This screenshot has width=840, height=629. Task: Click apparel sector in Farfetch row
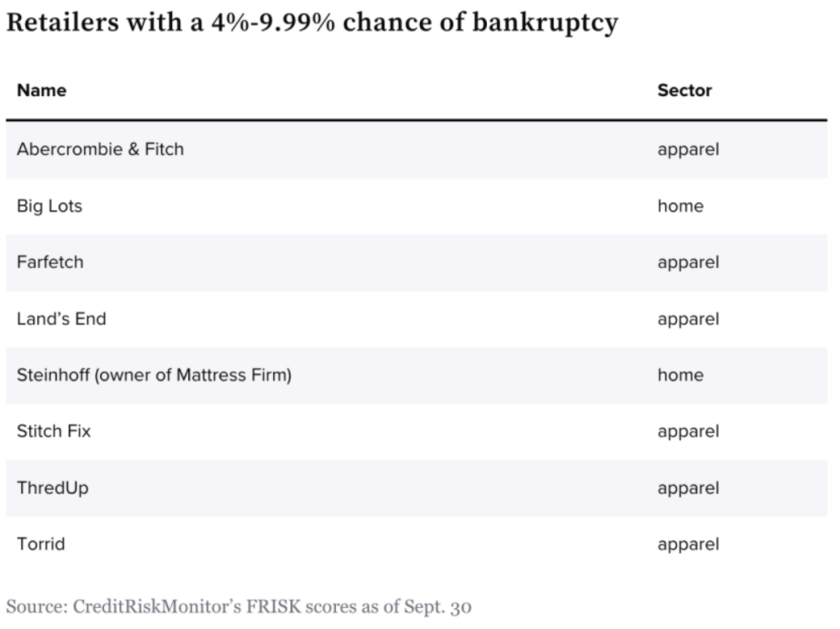[688, 263]
